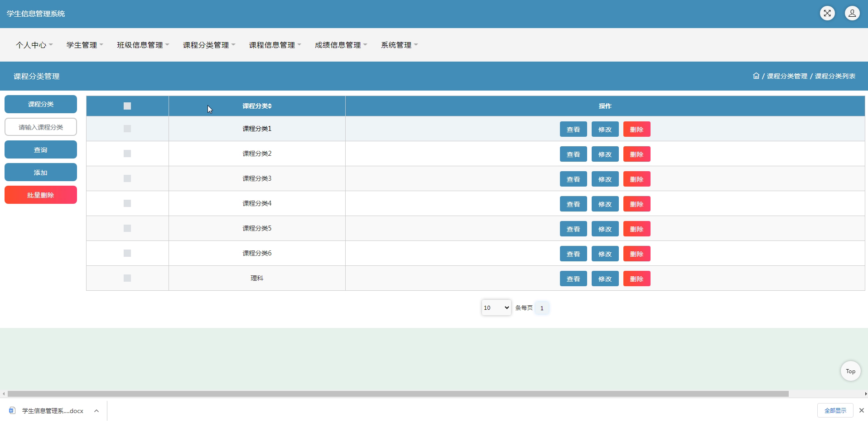This screenshot has height=423, width=868.
Task: View 课程分类6 with 查看 button
Action: 574,254
